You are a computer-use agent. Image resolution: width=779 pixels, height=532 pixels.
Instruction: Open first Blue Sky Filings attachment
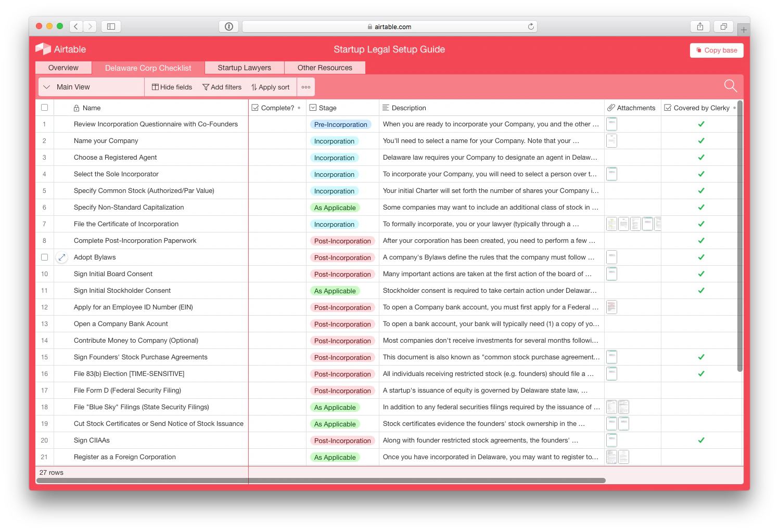(x=612, y=407)
